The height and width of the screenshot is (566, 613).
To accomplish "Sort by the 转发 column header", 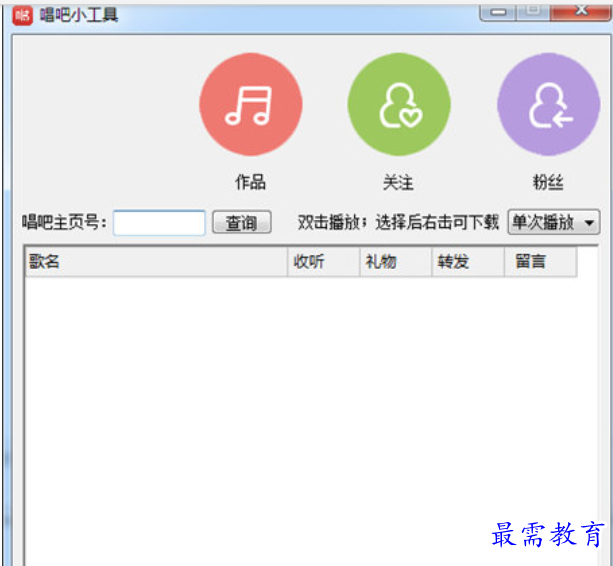I will point(468,262).
